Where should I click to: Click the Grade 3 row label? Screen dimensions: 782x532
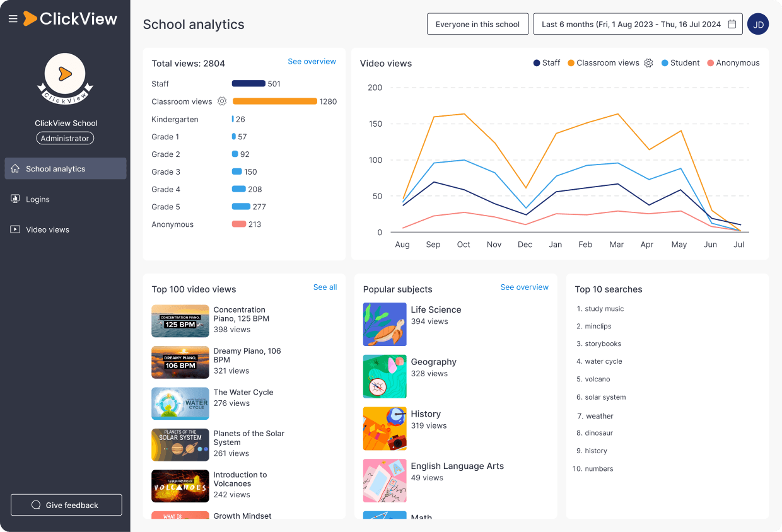tap(166, 171)
